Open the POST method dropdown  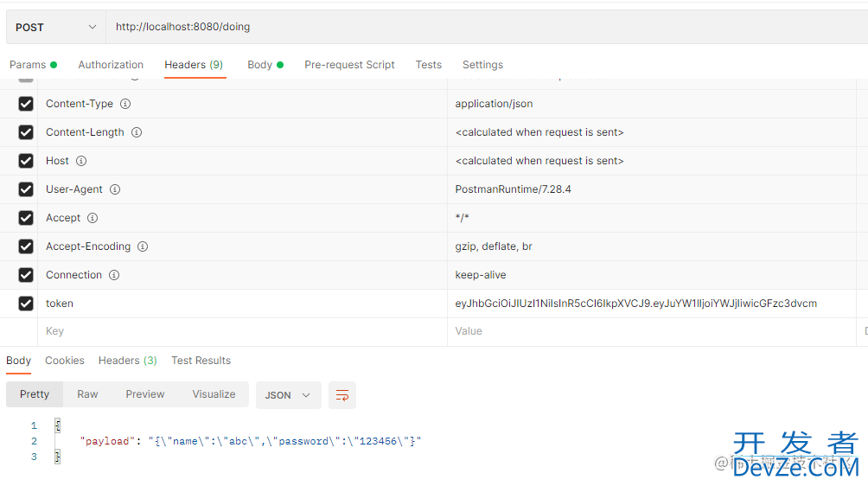tap(56, 27)
